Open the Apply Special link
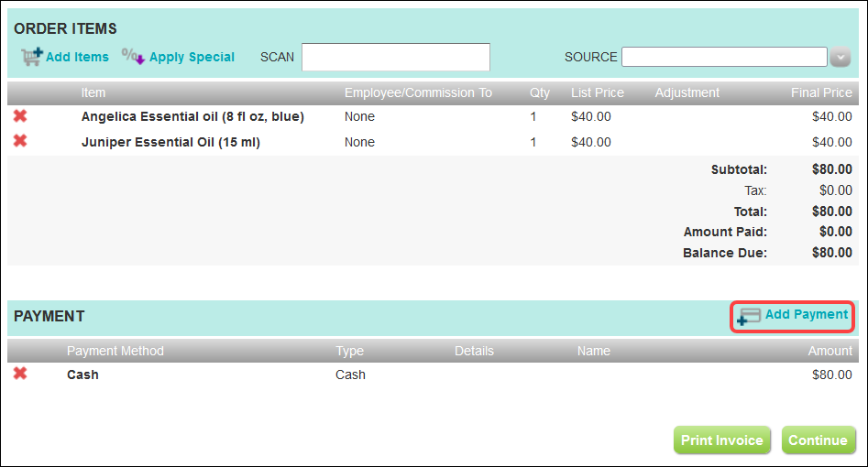The width and height of the screenshot is (868, 467). click(192, 57)
